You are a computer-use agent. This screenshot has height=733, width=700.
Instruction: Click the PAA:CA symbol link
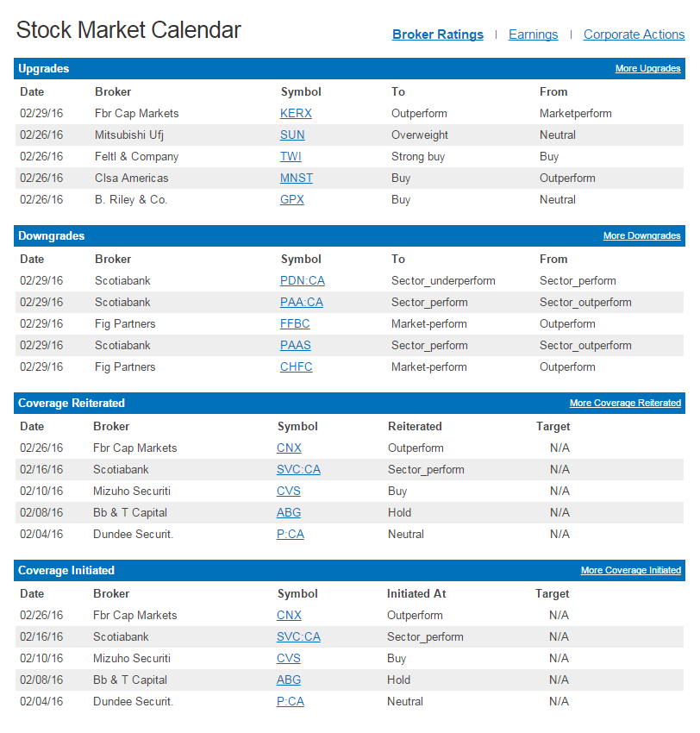click(302, 303)
